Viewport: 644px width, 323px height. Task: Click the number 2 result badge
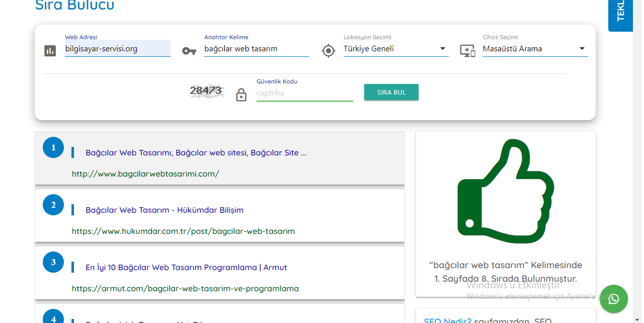point(53,205)
